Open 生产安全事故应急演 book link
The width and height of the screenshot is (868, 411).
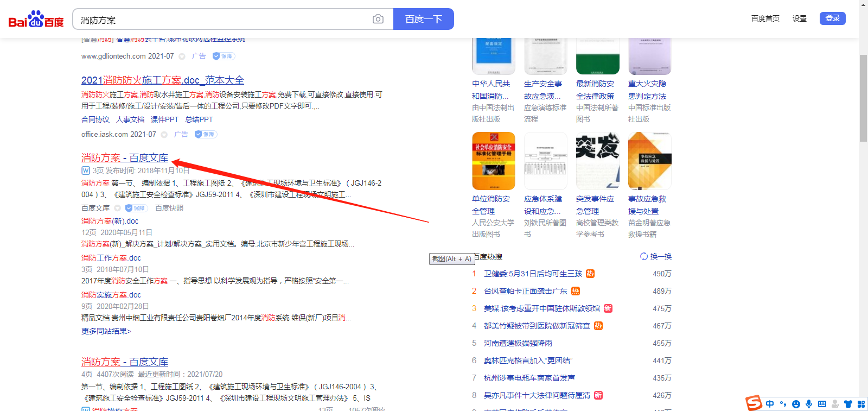coord(543,90)
